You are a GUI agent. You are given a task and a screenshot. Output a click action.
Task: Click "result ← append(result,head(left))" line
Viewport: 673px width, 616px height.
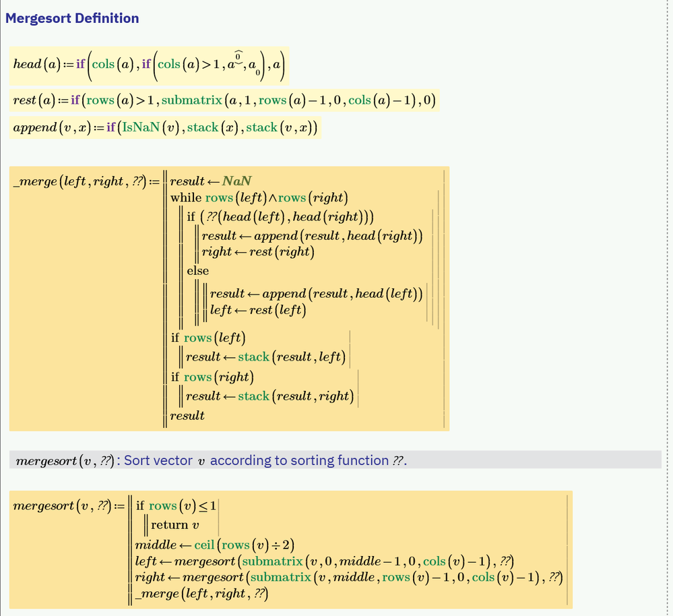point(316,294)
